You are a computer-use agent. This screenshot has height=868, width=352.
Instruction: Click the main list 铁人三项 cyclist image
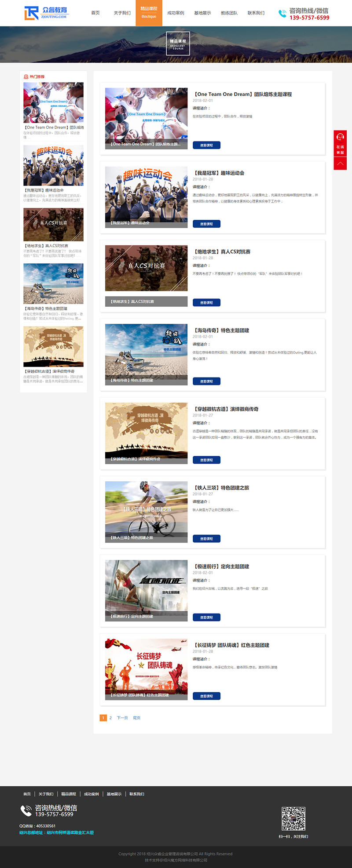146,512
